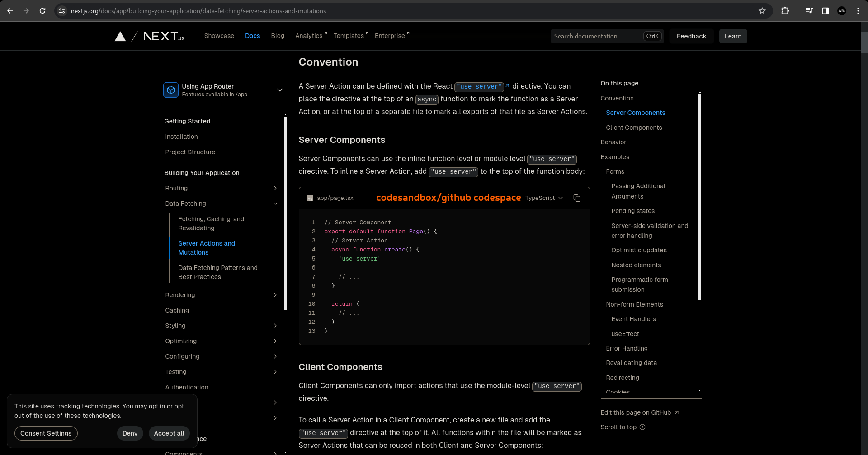Open Consent Settings in cookie banner
Screen dimensions: 868x455
[x=46, y=433]
